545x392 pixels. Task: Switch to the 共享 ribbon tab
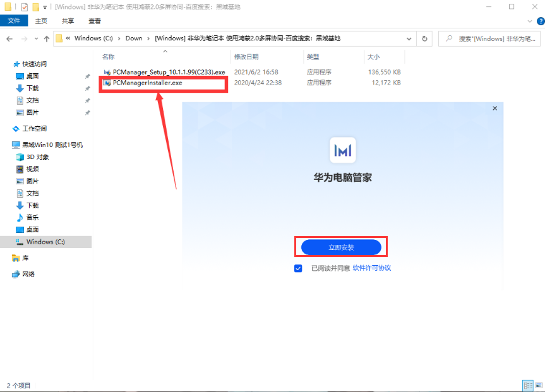[x=68, y=21]
